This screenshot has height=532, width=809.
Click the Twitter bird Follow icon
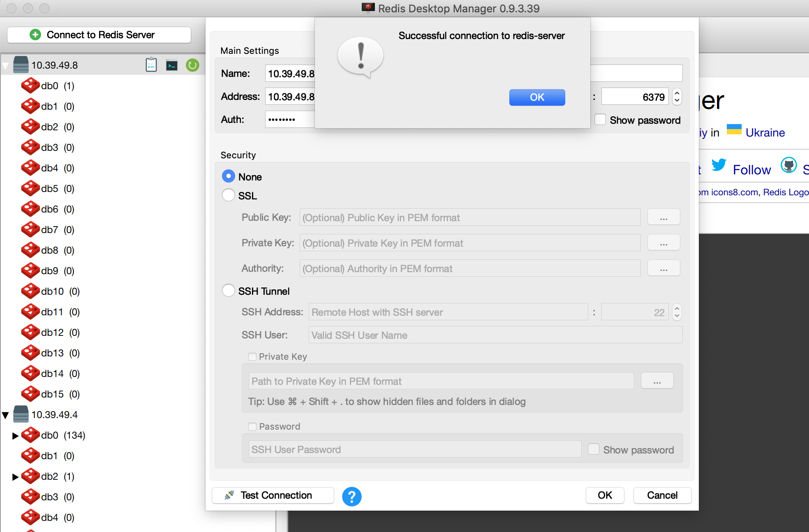719,165
